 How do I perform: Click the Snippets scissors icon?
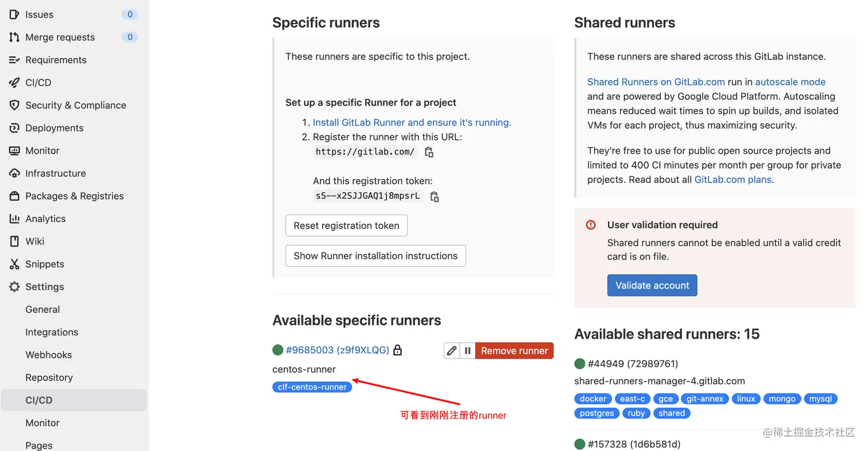coord(14,264)
